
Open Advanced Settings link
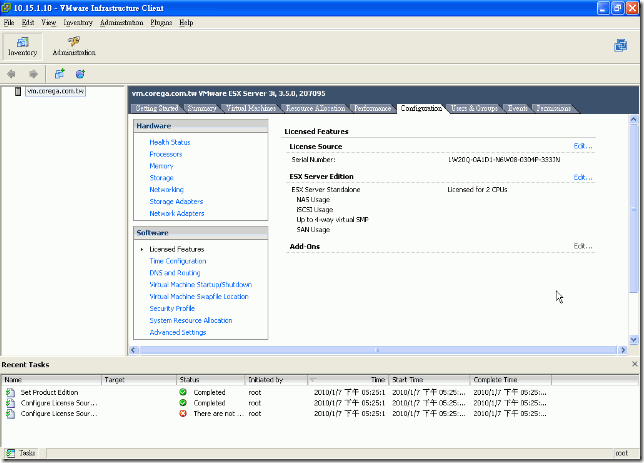tap(178, 332)
